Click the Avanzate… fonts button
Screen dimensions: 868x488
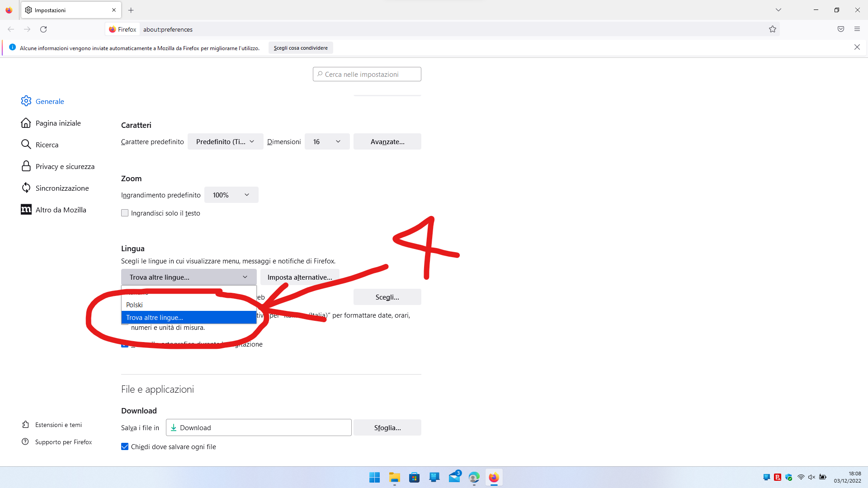[x=387, y=142]
